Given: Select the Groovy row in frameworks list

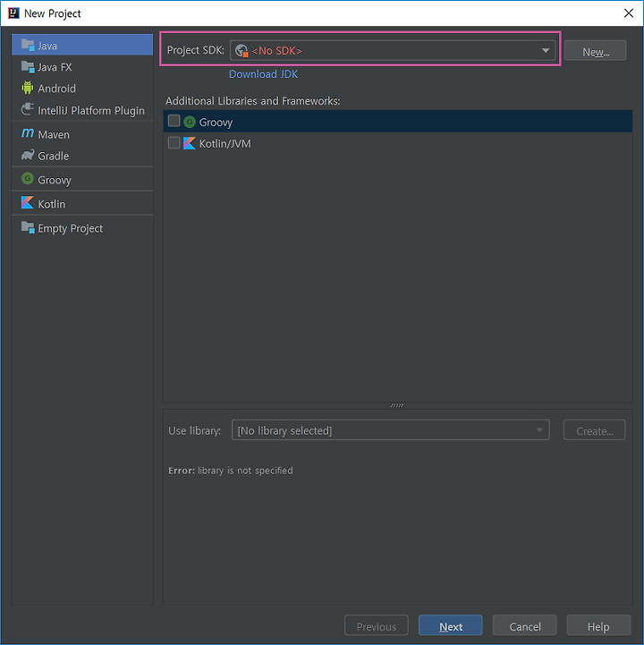Looking at the screenshot, I should click(398, 122).
